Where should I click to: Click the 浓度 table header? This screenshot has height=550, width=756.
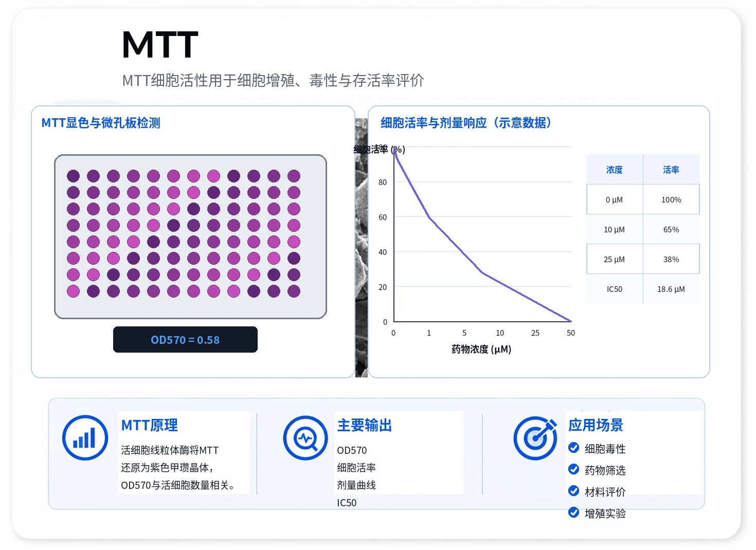click(x=615, y=170)
